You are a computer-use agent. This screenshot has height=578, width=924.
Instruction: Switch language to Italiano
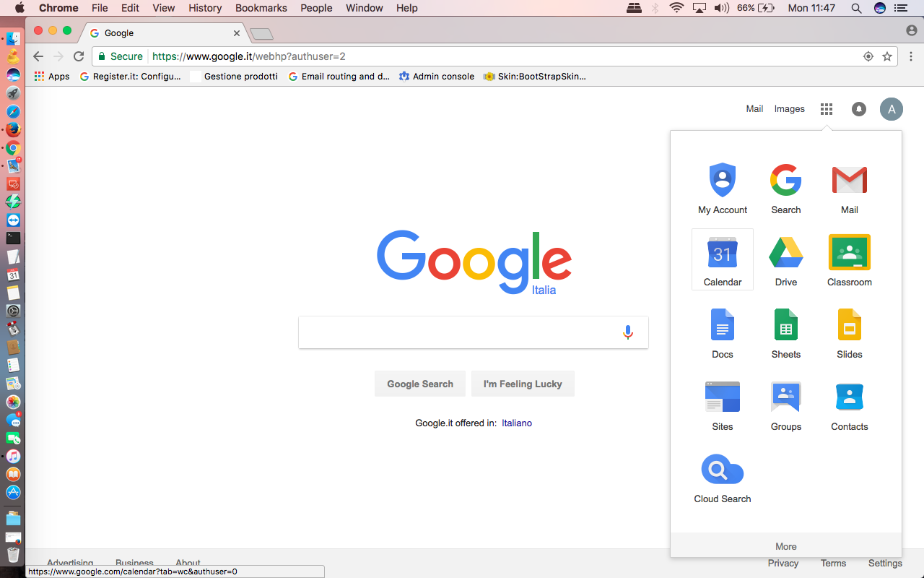[x=517, y=423]
